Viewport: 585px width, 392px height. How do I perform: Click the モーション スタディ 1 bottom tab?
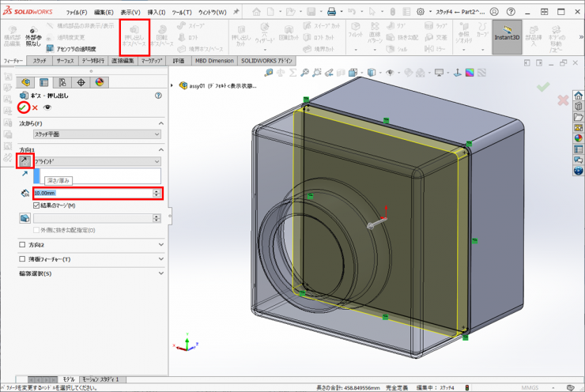click(102, 380)
